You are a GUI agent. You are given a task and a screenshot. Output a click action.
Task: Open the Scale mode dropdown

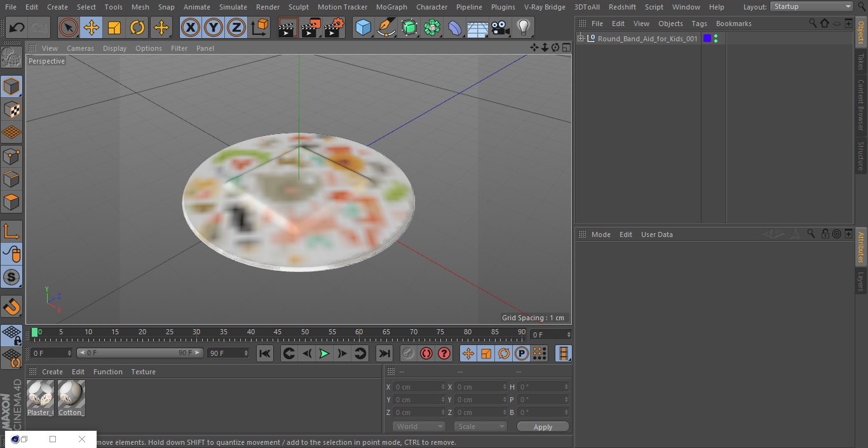click(x=480, y=426)
